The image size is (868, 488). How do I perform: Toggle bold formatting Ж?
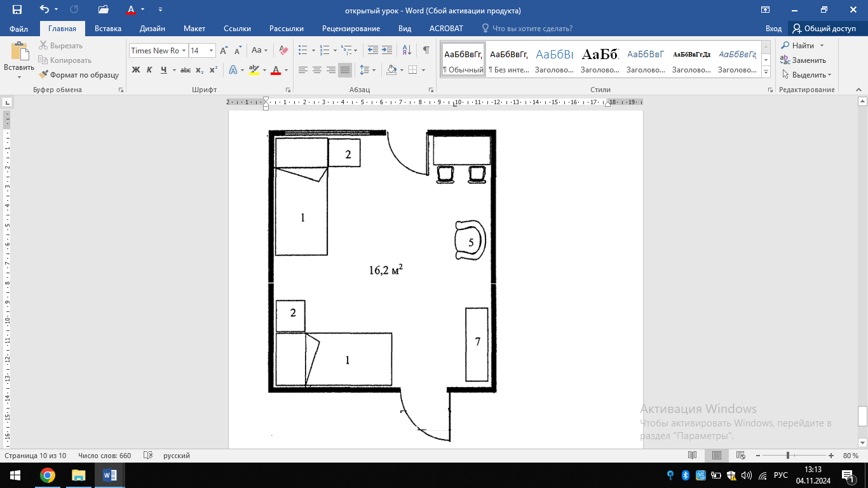(135, 70)
